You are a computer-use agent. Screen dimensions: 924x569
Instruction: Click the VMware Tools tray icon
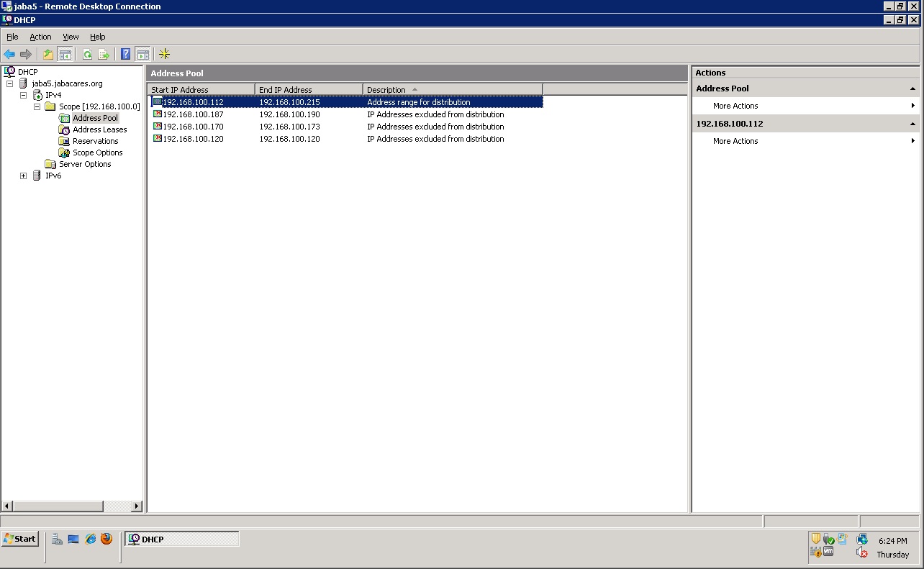coord(828,551)
